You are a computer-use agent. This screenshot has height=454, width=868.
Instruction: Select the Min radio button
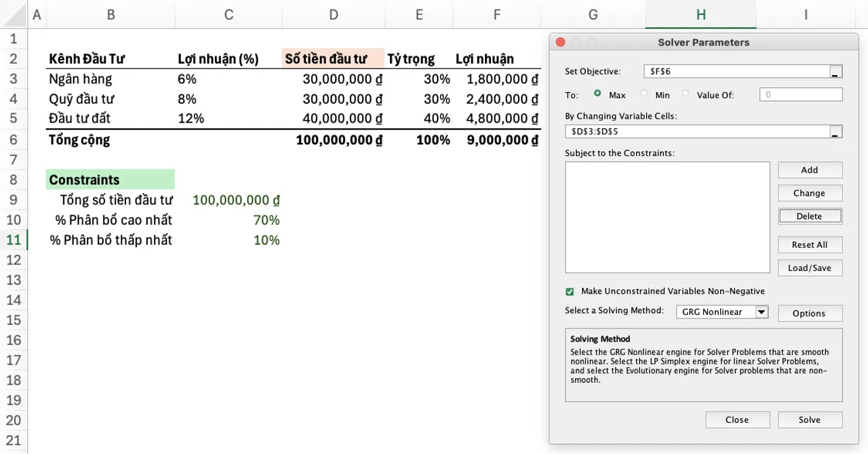coord(644,95)
